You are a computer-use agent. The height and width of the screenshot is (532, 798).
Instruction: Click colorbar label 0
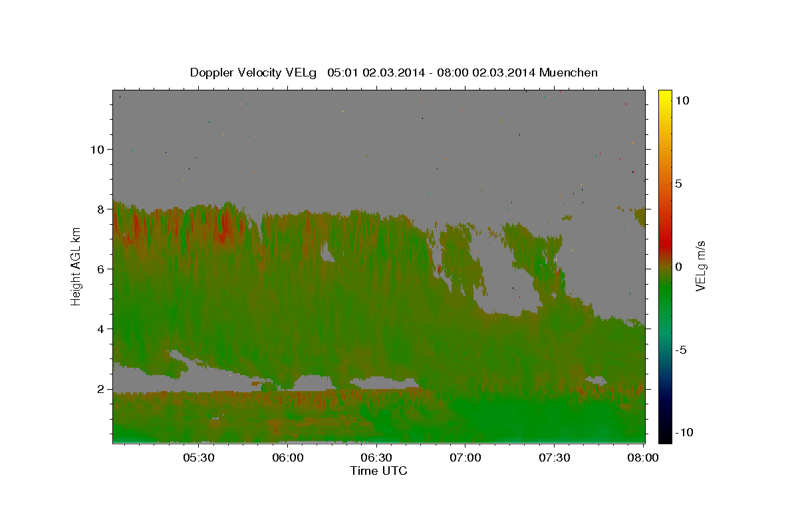(x=678, y=267)
